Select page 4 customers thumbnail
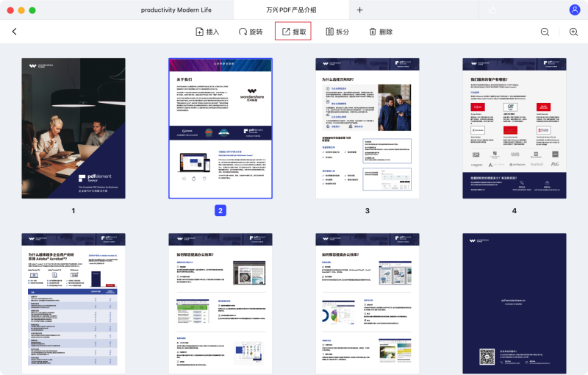The height and width of the screenshot is (375, 588). point(514,128)
